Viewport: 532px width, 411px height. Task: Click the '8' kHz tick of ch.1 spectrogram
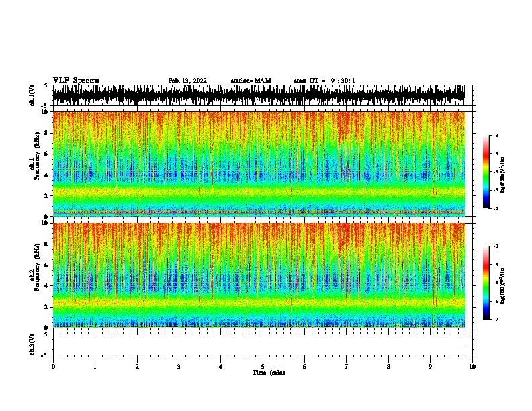click(x=46, y=133)
